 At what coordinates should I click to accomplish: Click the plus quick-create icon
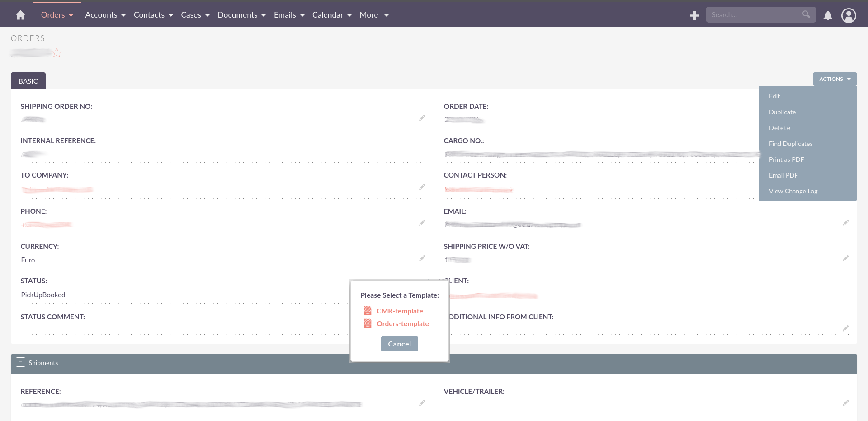click(x=694, y=16)
